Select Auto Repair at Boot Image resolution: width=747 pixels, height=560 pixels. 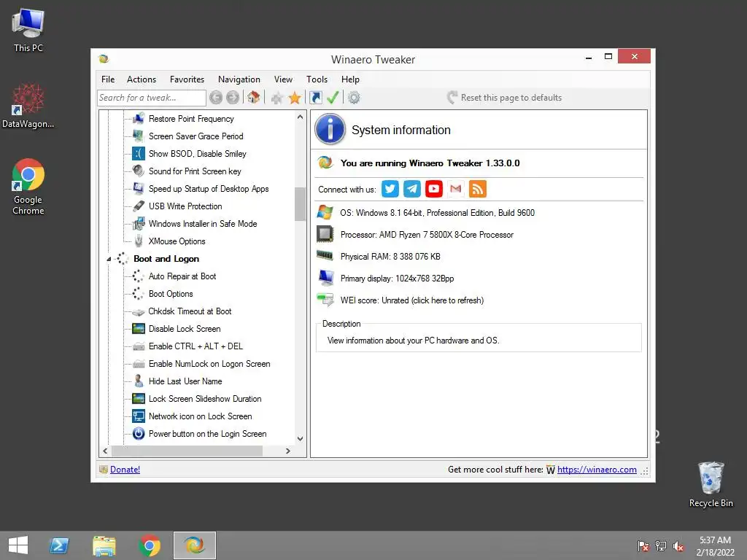point(182,276)
